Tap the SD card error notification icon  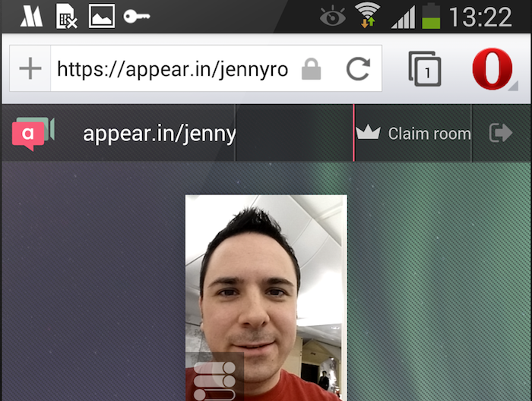[x=66, y=16]
